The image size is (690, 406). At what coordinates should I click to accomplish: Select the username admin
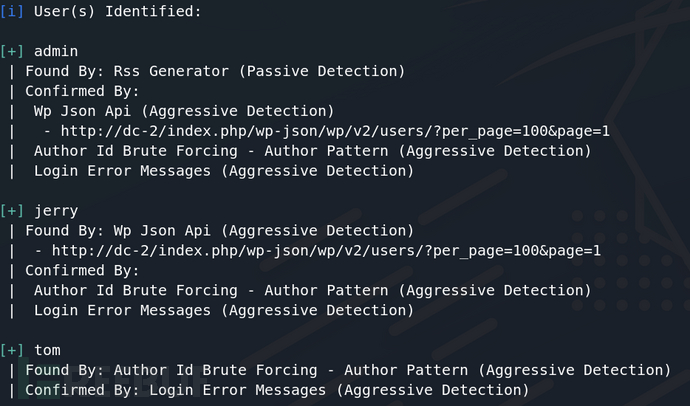click(55, 50)
